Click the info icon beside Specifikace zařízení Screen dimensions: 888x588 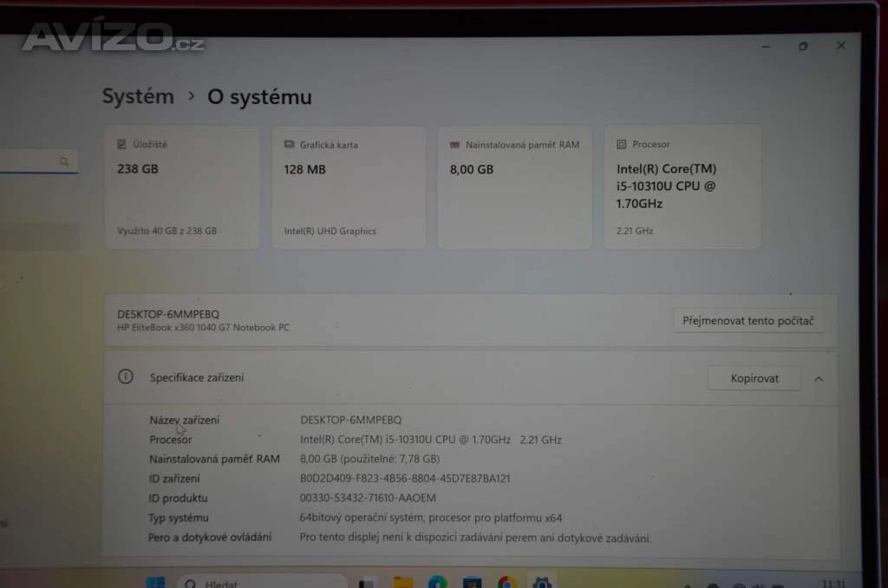[x=125, y=376]
